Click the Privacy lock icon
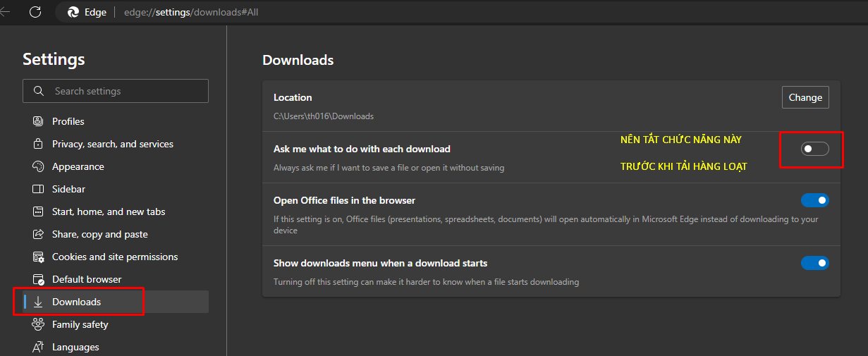868x356 pixels. click(38, 144)
